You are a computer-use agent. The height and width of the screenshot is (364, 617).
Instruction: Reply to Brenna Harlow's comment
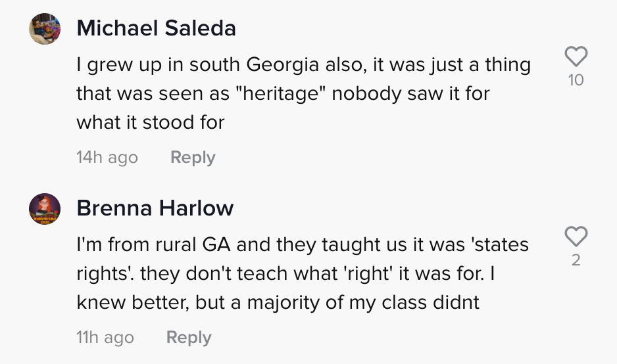(189, 337)
